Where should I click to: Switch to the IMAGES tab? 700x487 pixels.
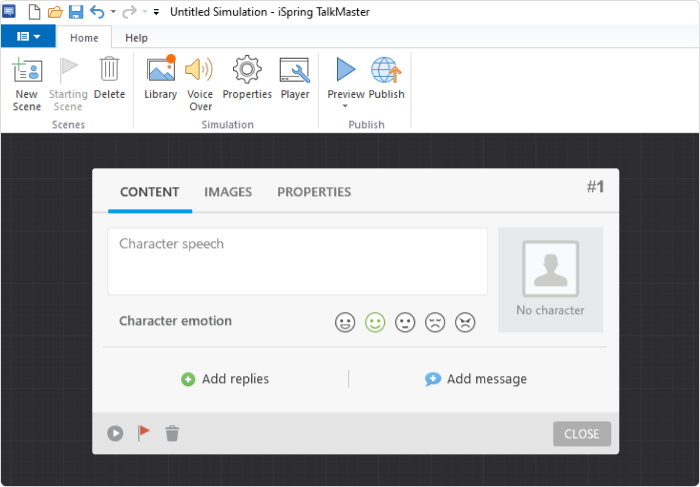coord(228,192)
